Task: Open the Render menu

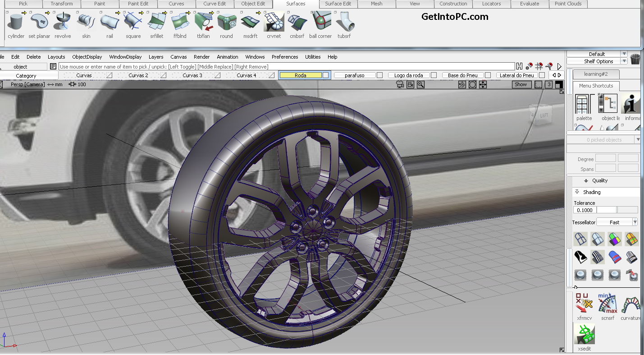Action: pyautogui.click(x=201, y=57)
